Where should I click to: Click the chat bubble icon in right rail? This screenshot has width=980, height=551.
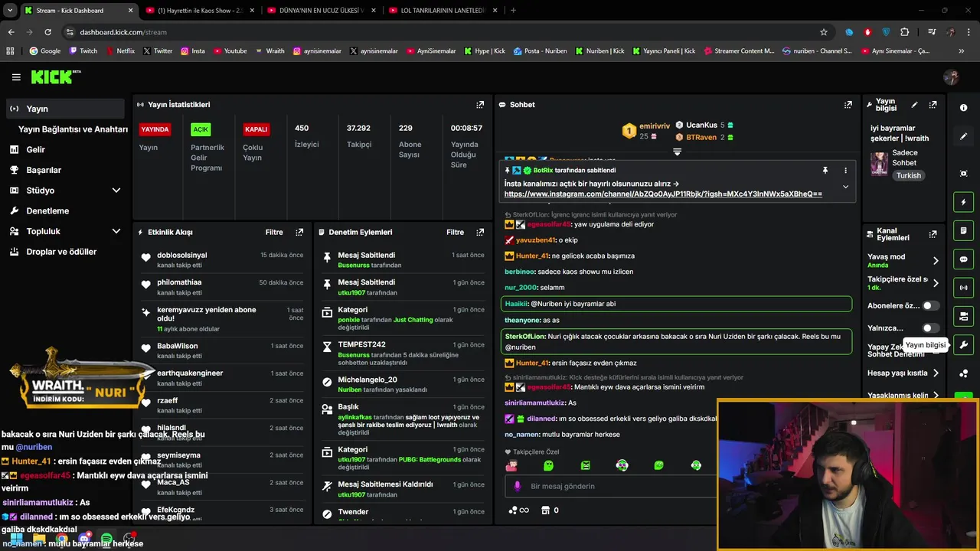pos(963,259)
